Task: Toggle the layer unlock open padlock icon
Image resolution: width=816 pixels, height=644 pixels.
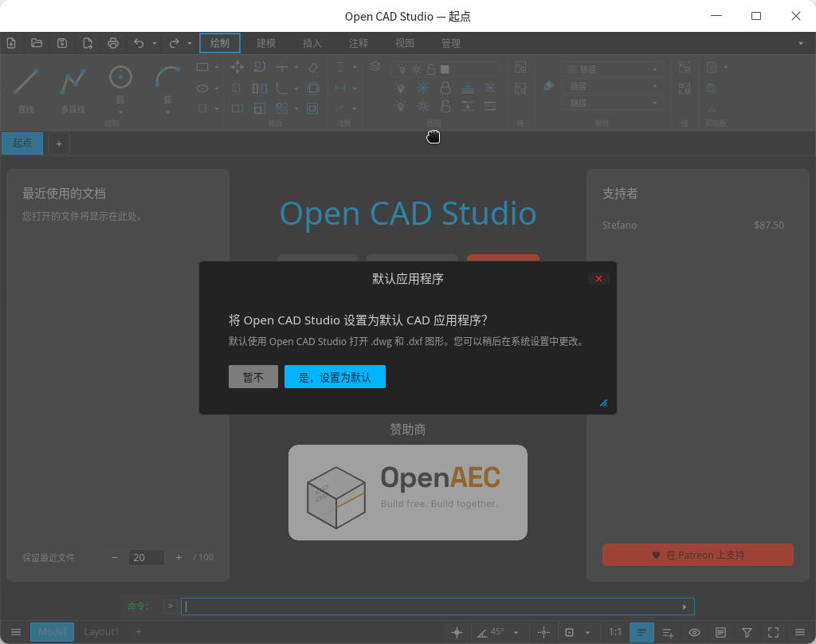Action: tap(445, 107)
